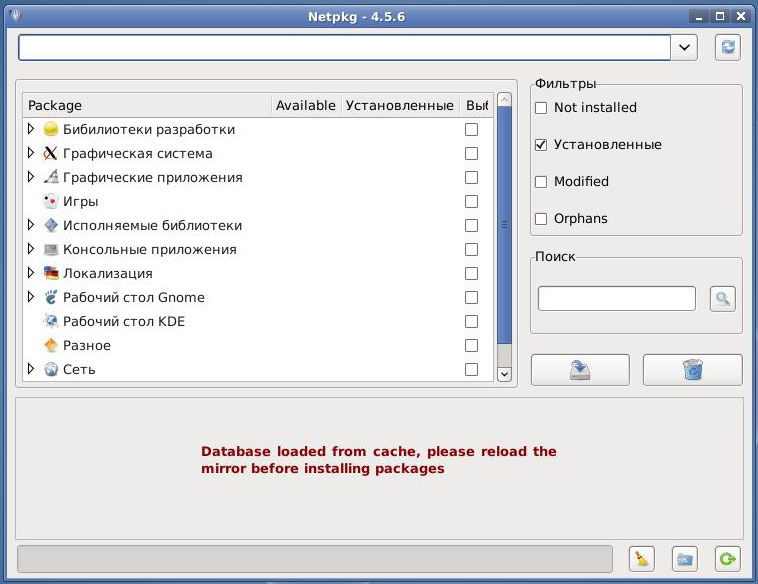Click the package list scrollbar thumb

(x=504, y=225)
